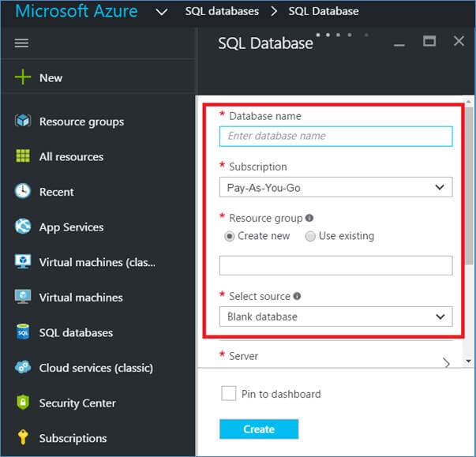Click the Cloud services (classic) icon
The height and width of the screenshot is (457, 476).
(x=23, y=368)
